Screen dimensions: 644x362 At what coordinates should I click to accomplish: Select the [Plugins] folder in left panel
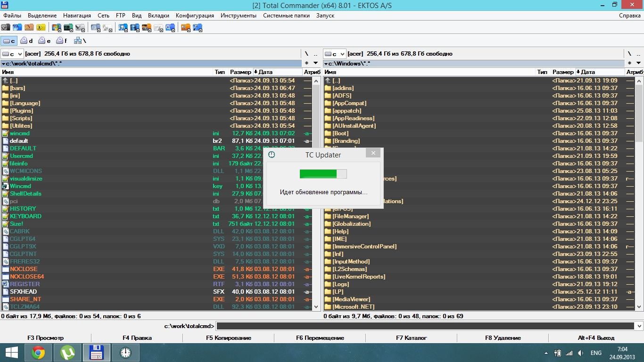tap(157, 111)
